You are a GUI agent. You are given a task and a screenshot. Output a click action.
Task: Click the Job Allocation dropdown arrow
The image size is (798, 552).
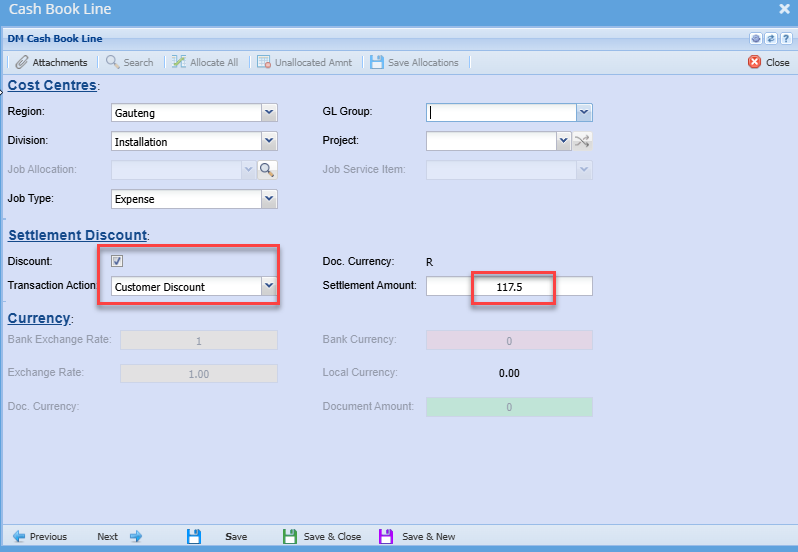tap(248, 169)
